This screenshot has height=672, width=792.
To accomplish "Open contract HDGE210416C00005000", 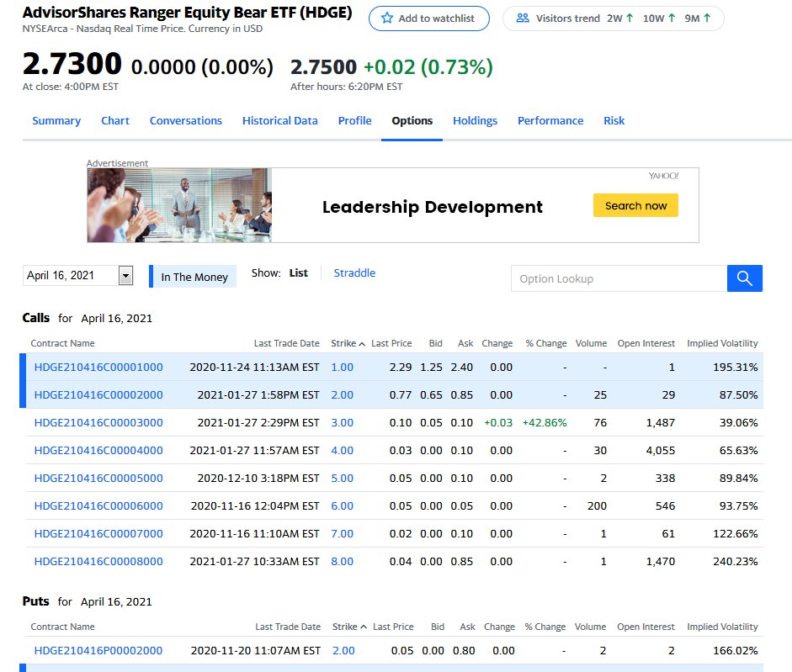I will tap(98, 478).
